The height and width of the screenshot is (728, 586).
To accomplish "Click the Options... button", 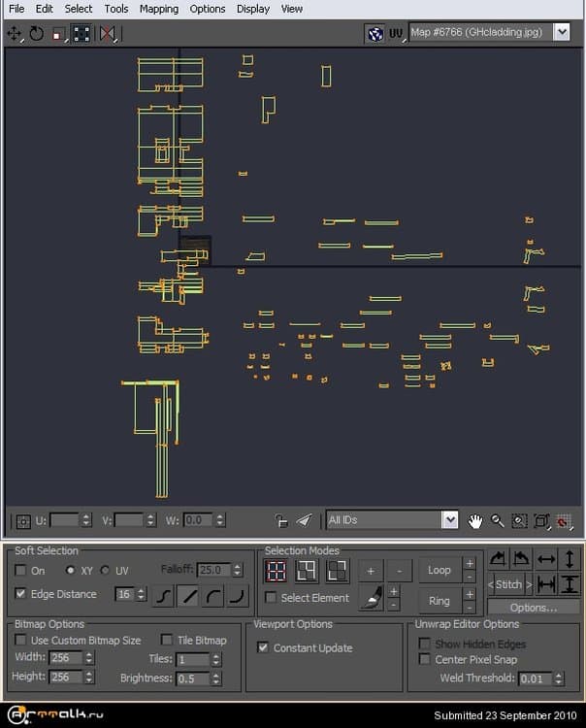I will 533,608.
